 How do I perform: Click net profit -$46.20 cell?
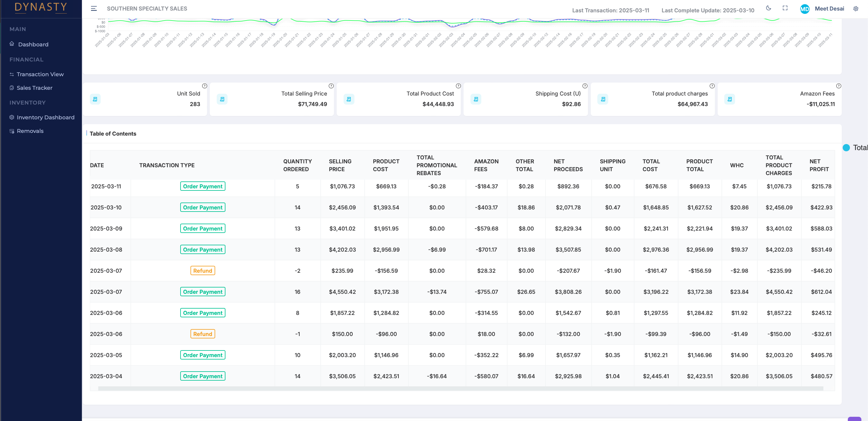pyautogui.click(x=821, y=271)
